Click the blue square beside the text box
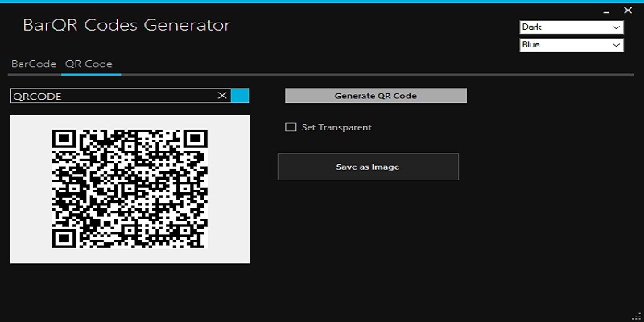This screenshot has width=644, height=322. [x=240, y=95]
